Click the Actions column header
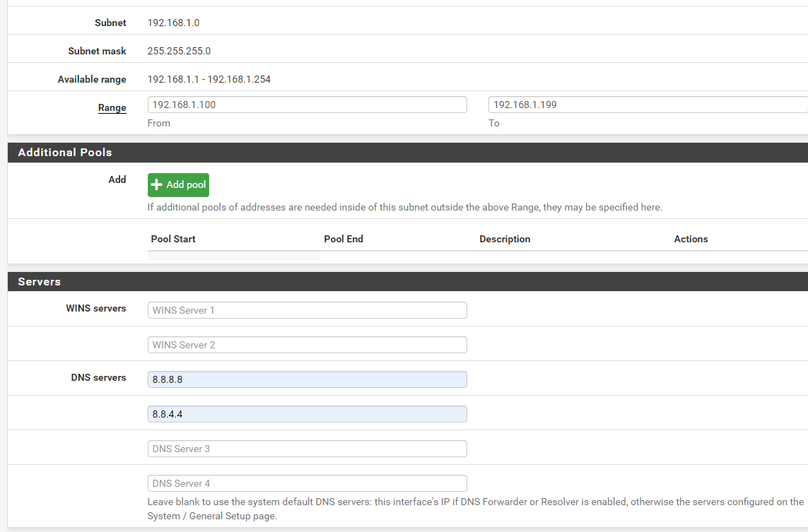This screenshot has height=532, width=808. click(691, 239)
